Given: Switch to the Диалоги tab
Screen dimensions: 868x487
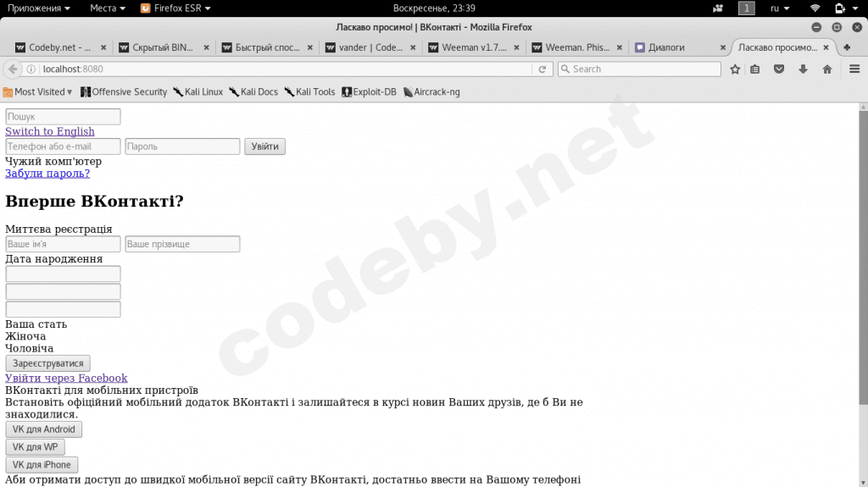Looking at the screenshot, I should coord(680,47).
